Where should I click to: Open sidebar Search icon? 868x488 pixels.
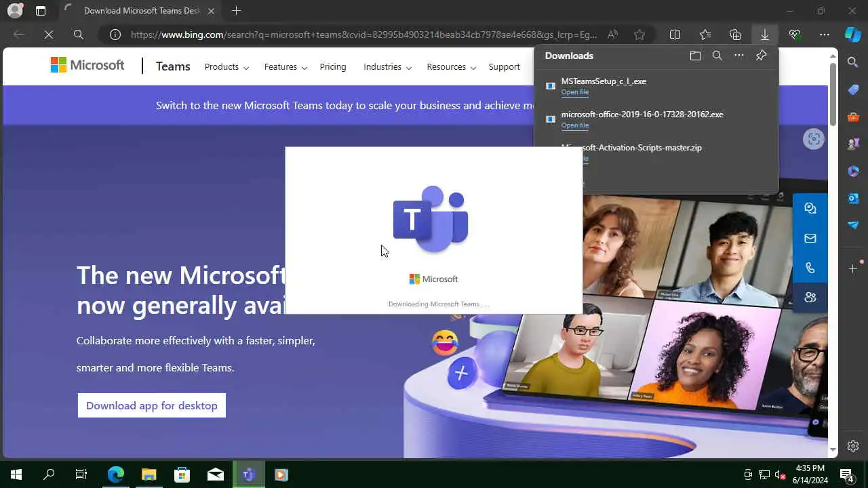tap(853, 62)
